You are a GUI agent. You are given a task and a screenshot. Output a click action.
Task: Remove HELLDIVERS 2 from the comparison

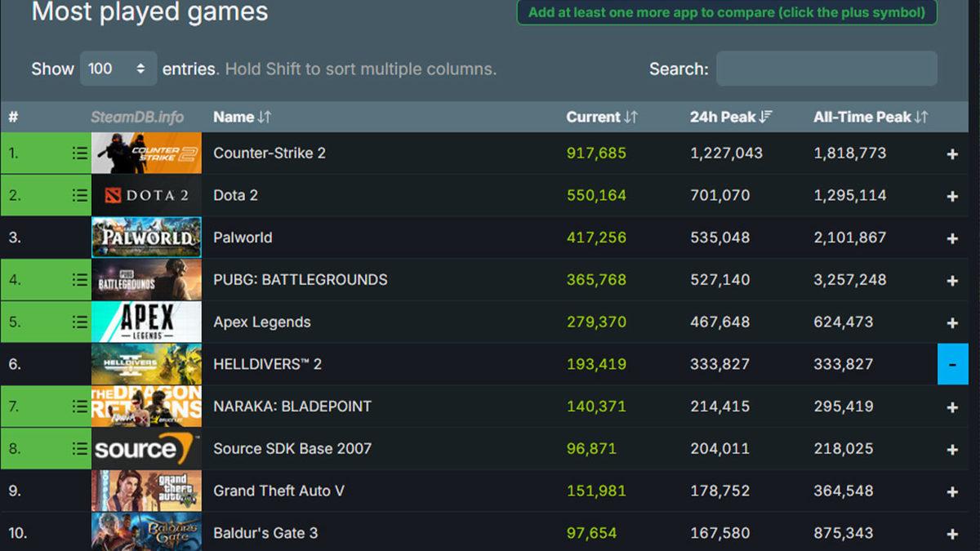pos(952,364)
